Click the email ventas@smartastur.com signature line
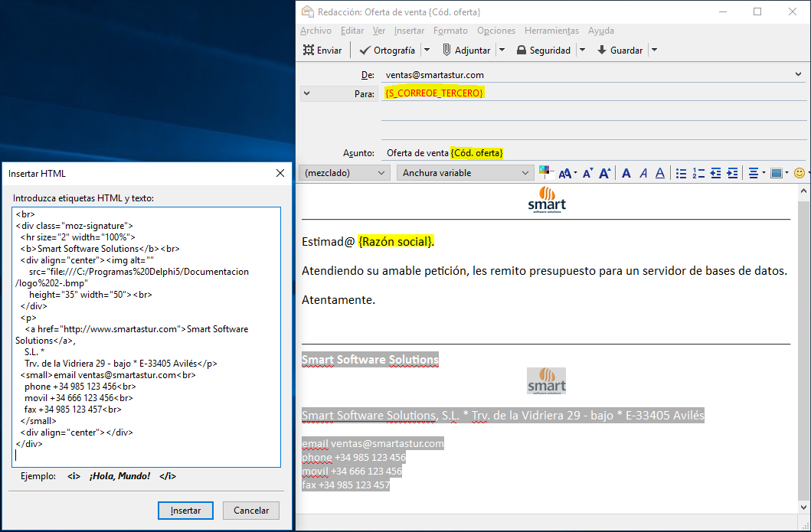This screenshot has width=811, height=532. click(373, 443)
